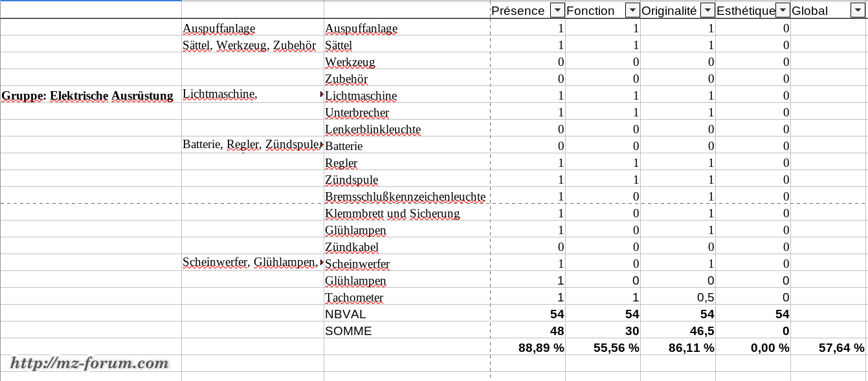Select the NBVAL label cell
The height and width of the screenshot is (381, 868).
[x=346, y=314]
